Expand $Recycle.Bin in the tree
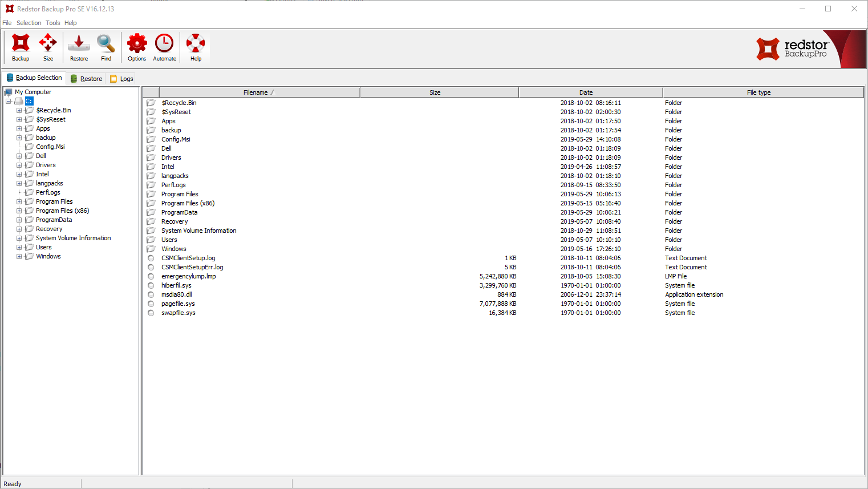Viewport: 868px width, 489px height. (x=19, y=110)
